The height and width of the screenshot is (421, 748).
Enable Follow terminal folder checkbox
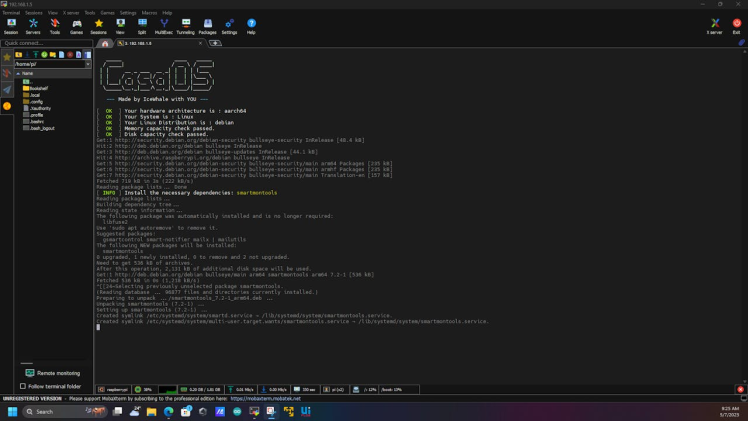(x=23, y=386)
